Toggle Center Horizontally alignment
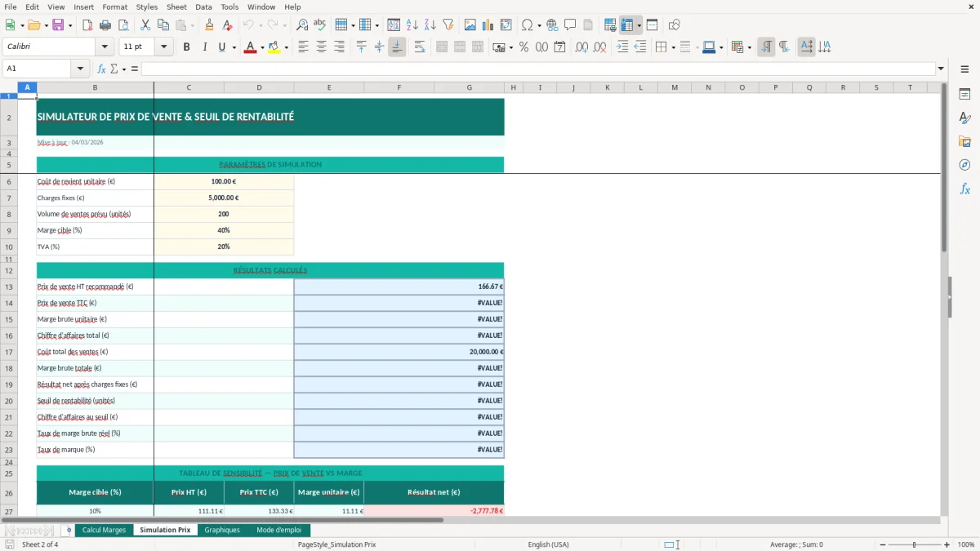 tap(321, 47)
